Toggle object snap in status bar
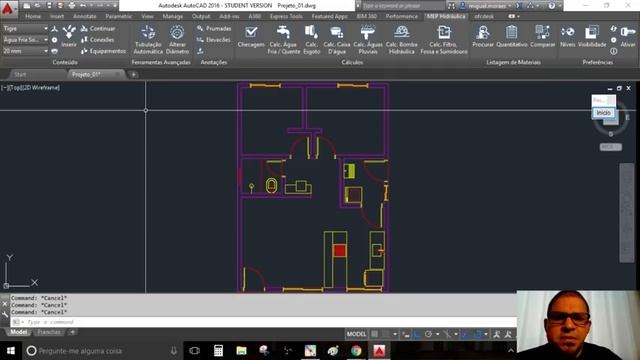The height and width of the screenshot is (360, 640). coord(477,334)
